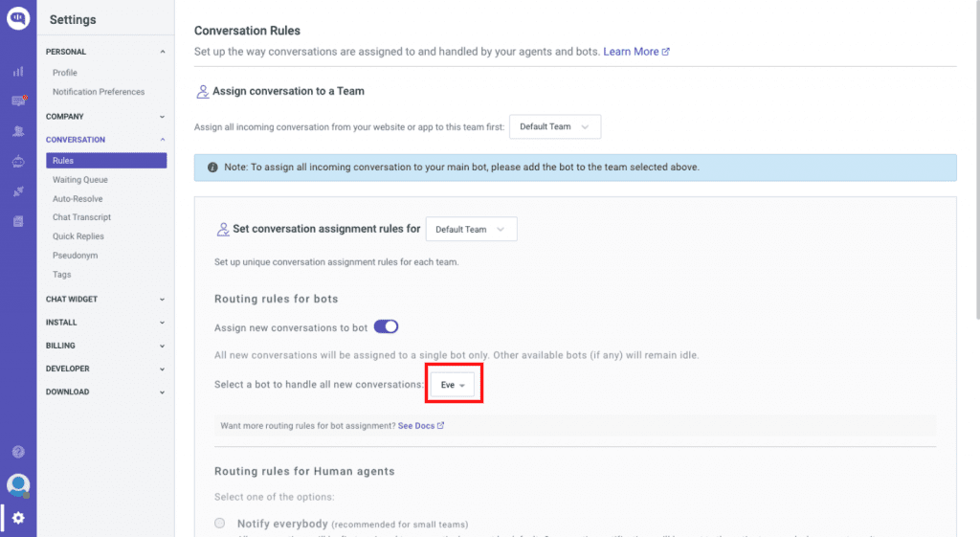Click the settings gear icon

[18, 518]
